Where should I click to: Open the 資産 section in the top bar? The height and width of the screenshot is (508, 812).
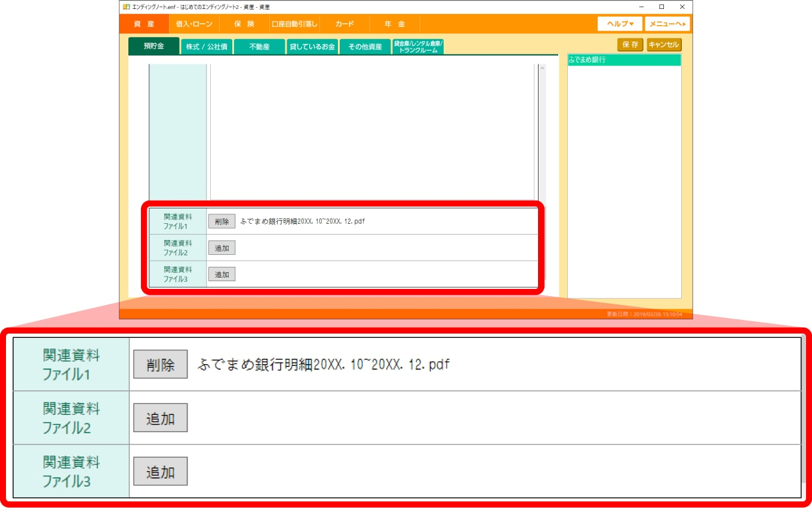tap(144, 24)
